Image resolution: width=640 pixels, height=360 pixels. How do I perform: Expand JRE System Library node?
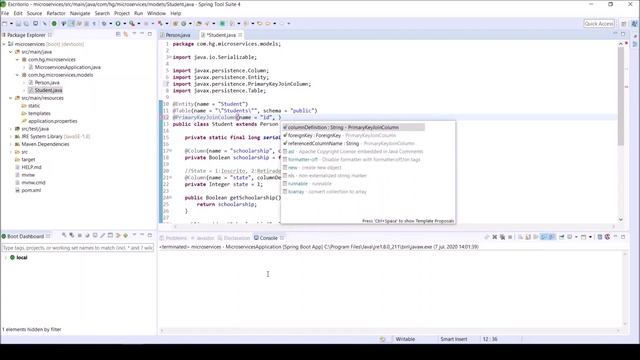[x=11, y=137]
